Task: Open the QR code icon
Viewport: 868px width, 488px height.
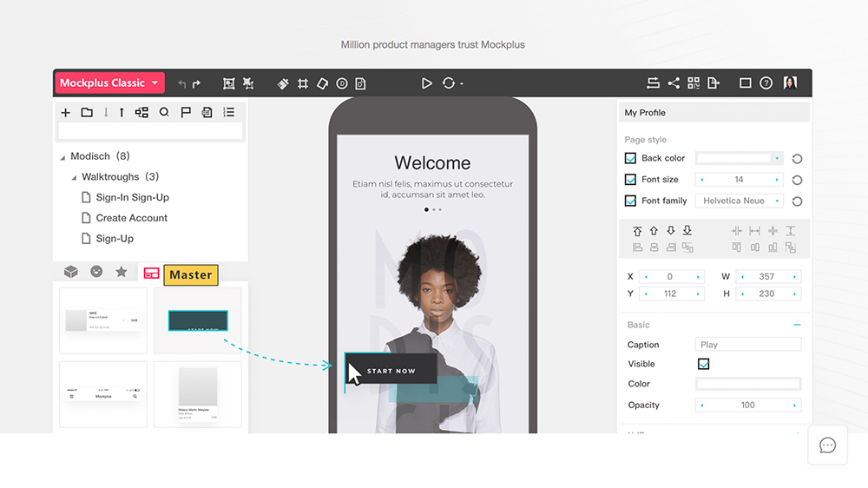Action: [x=694, y=83]
